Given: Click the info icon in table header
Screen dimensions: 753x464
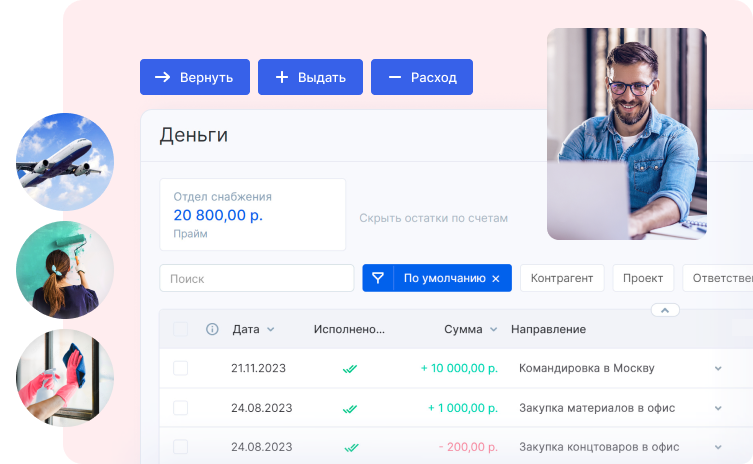Looking at the screenshot, I should click(x=212, y=329).
